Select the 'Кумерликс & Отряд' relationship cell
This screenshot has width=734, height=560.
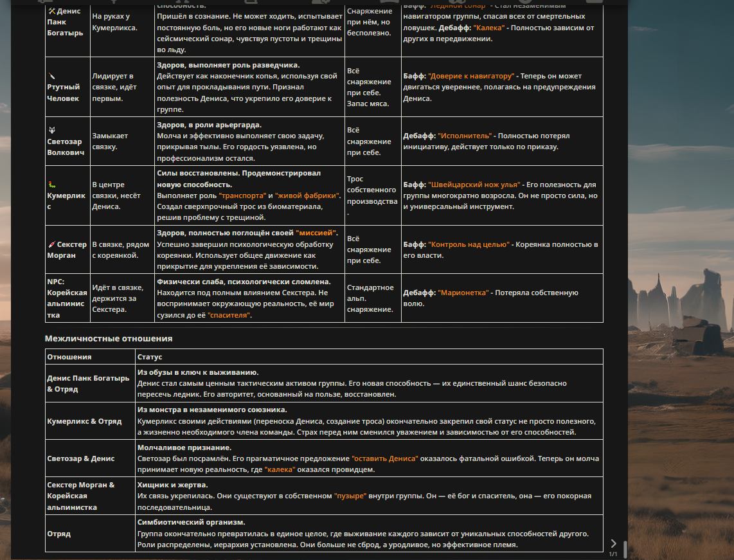[x=90, y=421]
